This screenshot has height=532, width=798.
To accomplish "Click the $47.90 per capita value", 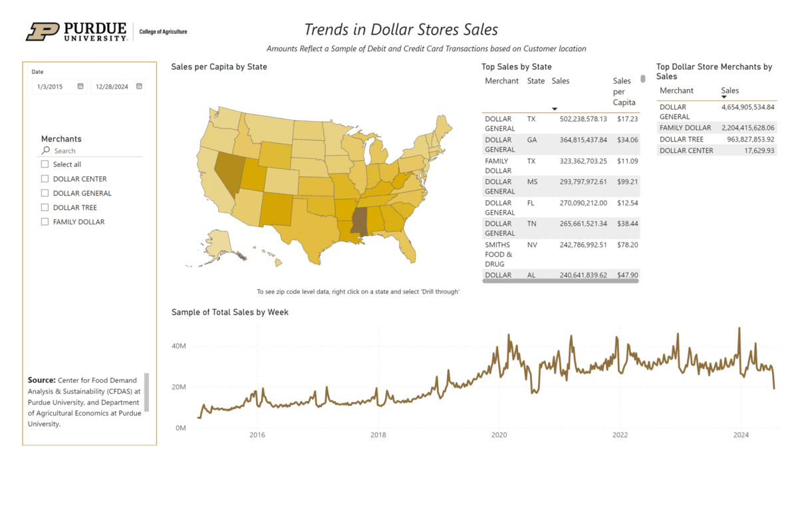I will (628, 275).
